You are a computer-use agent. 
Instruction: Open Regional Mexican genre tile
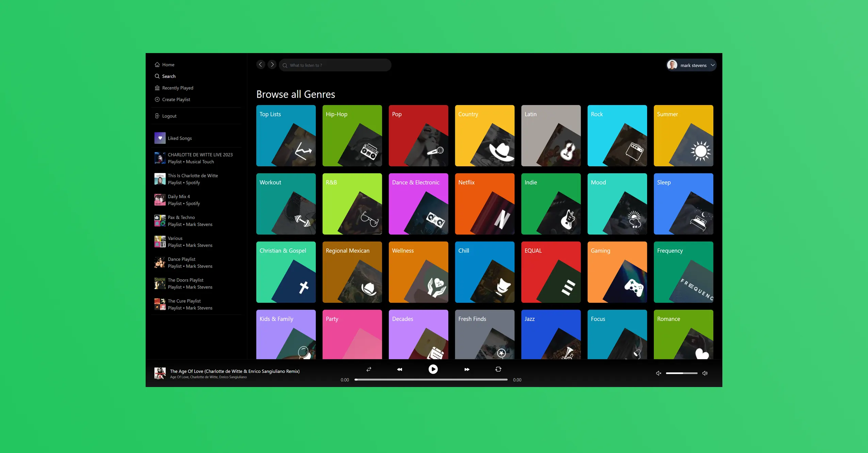pos(352,272)
